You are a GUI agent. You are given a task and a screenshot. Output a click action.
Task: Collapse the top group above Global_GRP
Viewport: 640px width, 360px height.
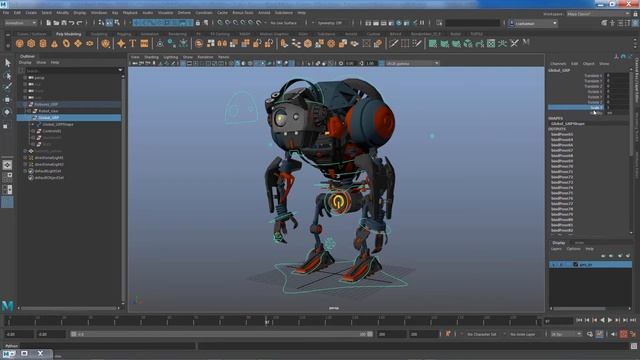[x=25, y=104]
